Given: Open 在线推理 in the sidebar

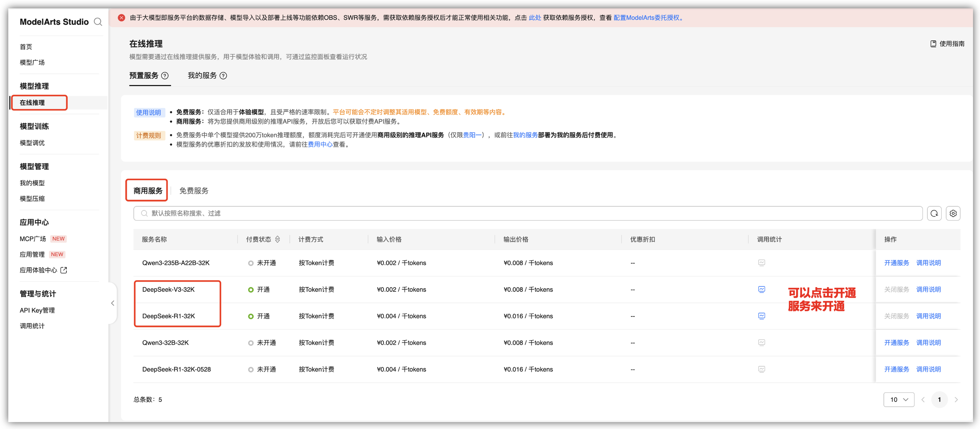Looking at the screenshot, I should click(x=32, y=103).
